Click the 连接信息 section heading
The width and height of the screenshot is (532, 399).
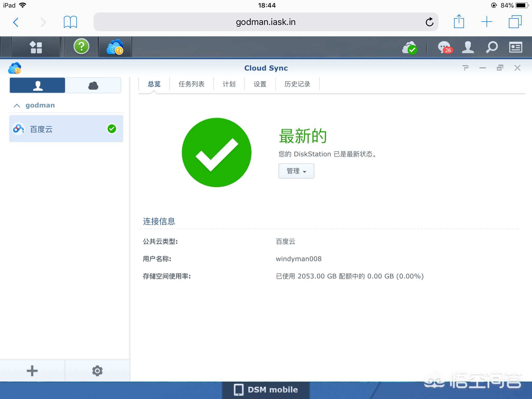pos(159,221)
